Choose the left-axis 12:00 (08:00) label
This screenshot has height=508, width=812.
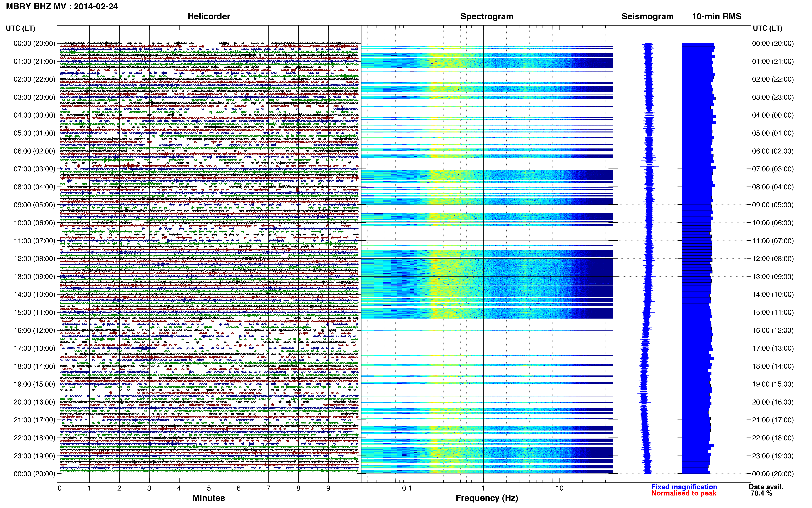point(34,258)
